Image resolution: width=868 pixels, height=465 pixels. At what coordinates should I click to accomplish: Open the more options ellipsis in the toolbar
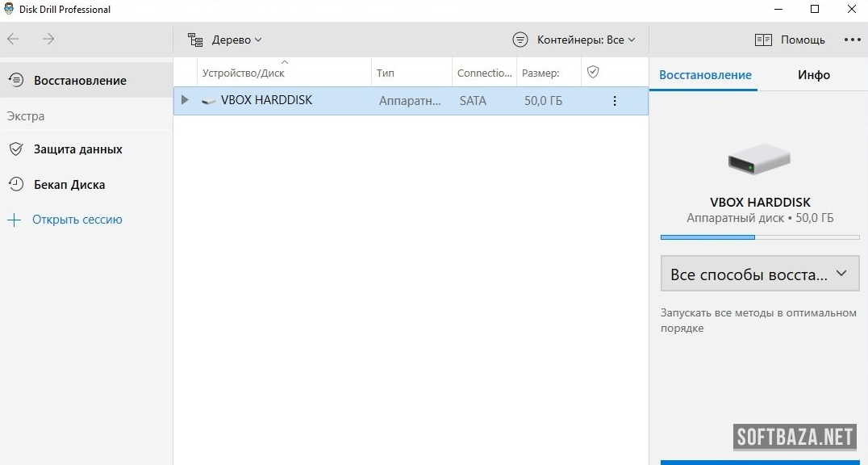[852, 40]
